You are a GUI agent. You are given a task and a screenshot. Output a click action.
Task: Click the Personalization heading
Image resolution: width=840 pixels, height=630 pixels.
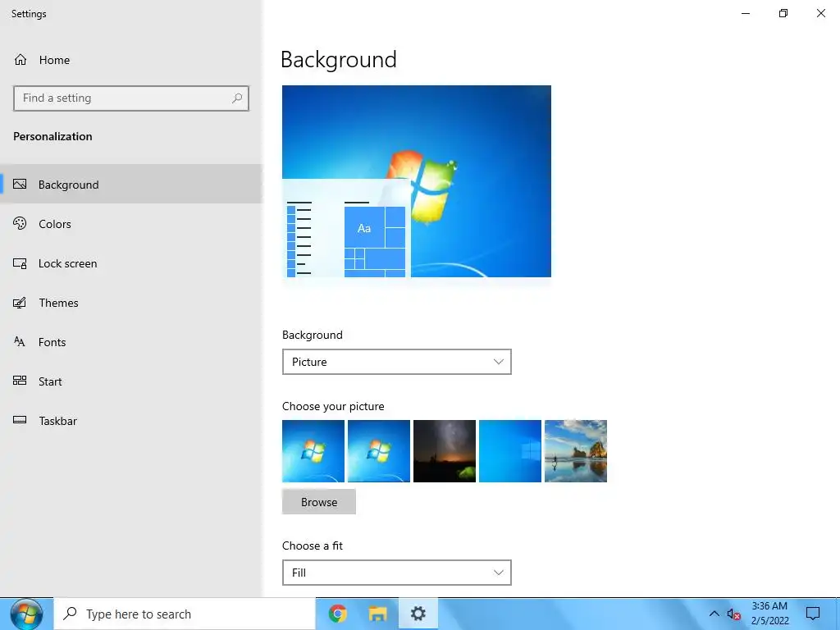tap(52, 137)
